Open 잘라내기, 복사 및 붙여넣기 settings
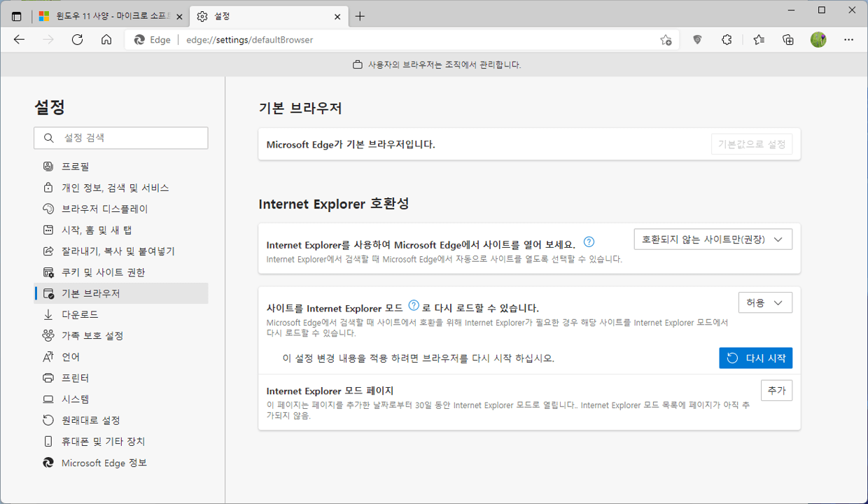The height and width of the screenshot is (504, 868). click(121, 251)
